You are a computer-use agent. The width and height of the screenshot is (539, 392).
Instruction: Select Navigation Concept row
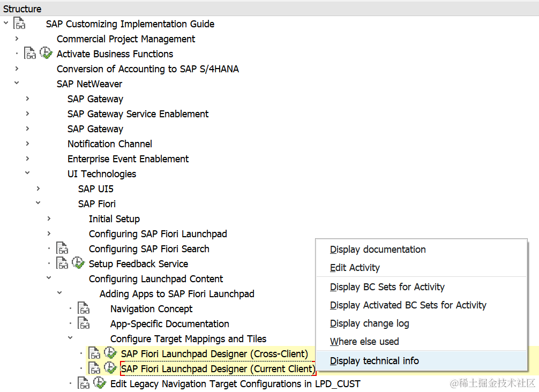coord(151,309)
